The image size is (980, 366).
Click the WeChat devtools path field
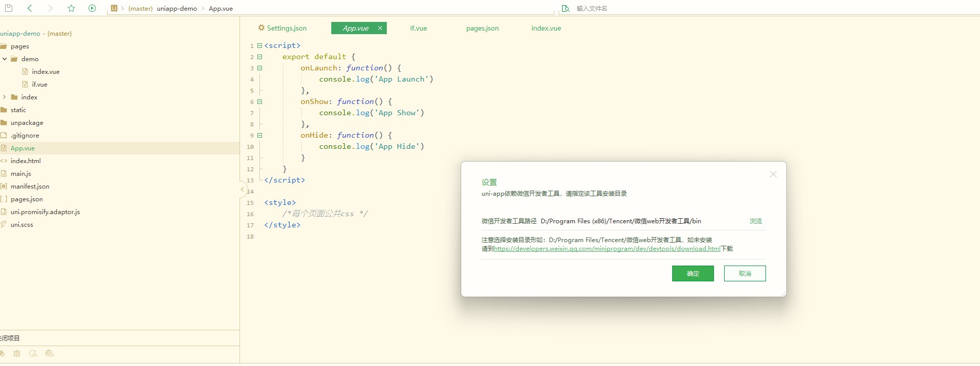[x=642, y=221]
